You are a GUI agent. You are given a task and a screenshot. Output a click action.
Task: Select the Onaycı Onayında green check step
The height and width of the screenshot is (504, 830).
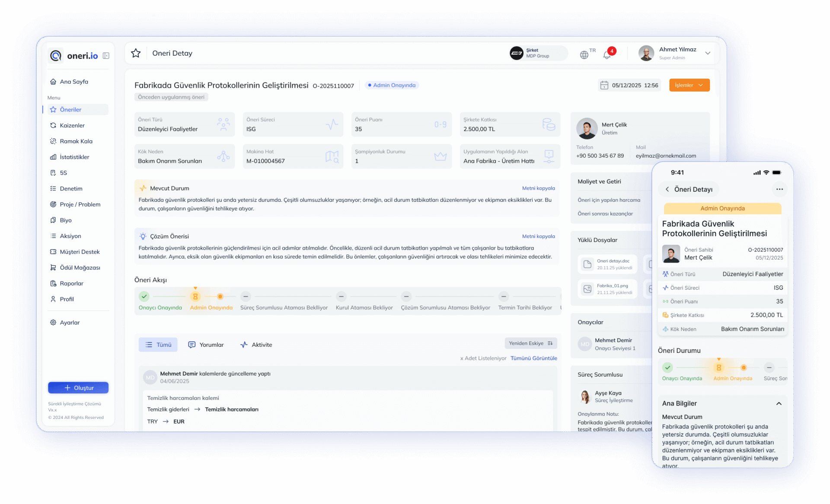point(144,297)
